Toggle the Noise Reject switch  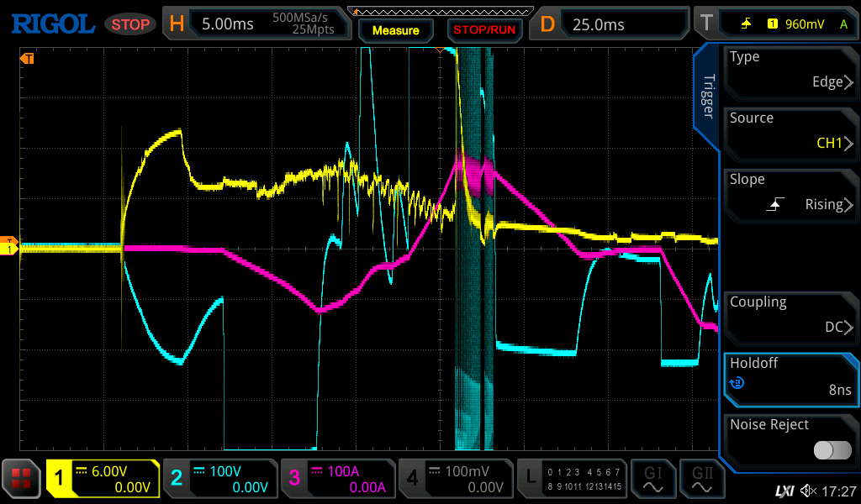tap(832, 450)
